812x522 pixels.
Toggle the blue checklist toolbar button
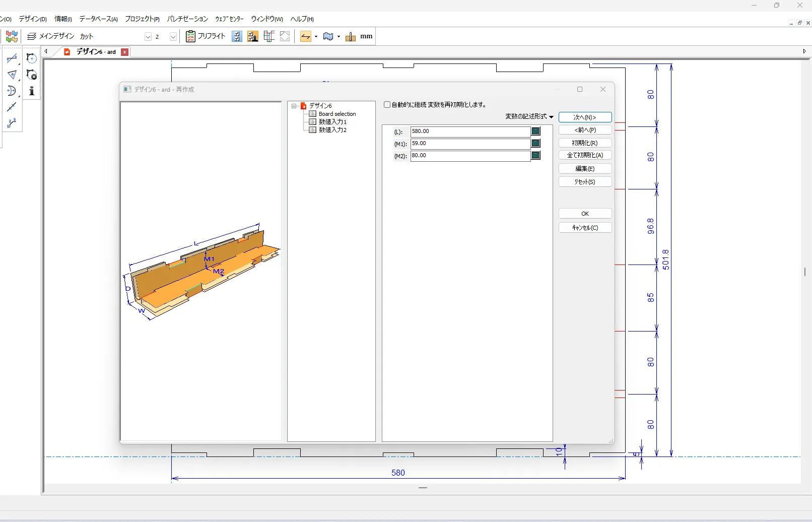237,36
